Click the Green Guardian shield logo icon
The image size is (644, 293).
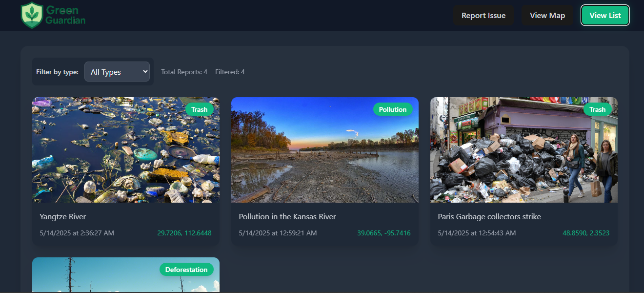coord(32,15)
